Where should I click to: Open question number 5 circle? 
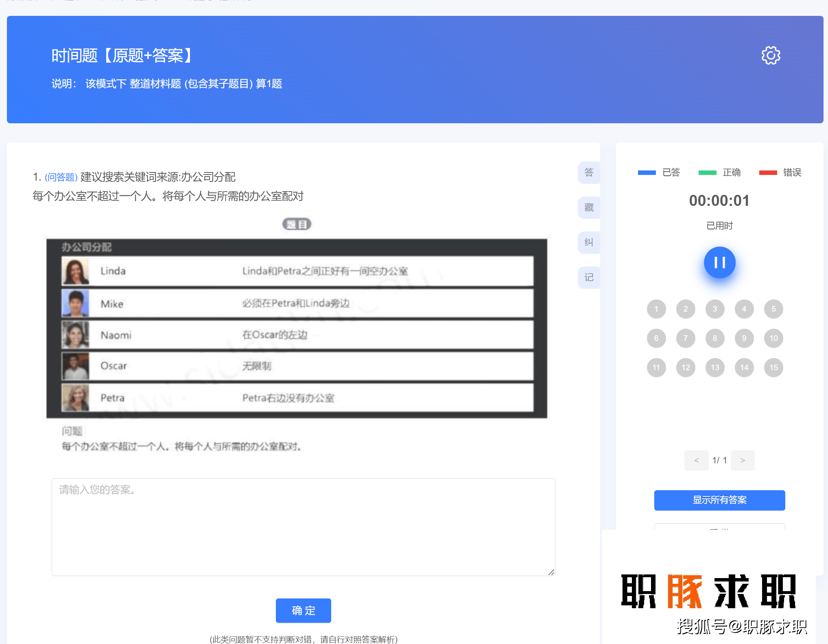(773, 309)
